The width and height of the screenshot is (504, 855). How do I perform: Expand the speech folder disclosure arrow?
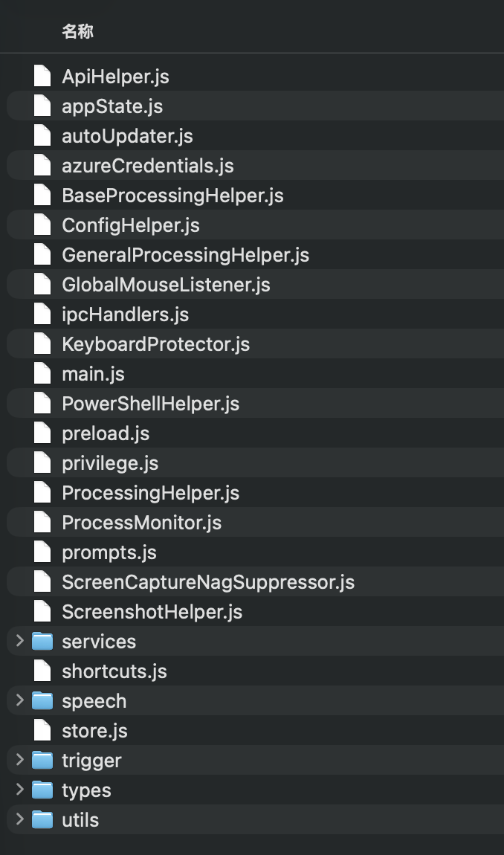19,700
